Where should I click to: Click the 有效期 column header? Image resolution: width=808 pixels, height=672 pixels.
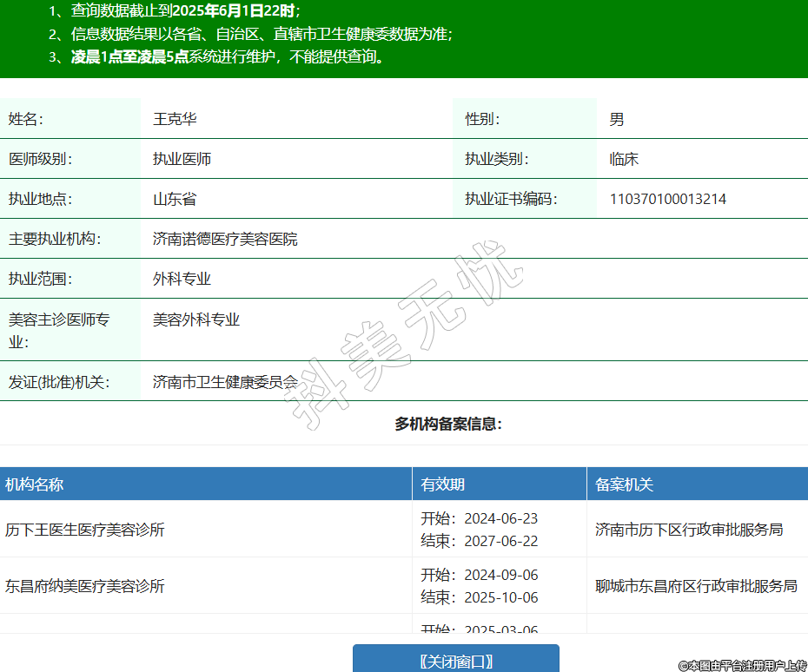tap(442, 484)
